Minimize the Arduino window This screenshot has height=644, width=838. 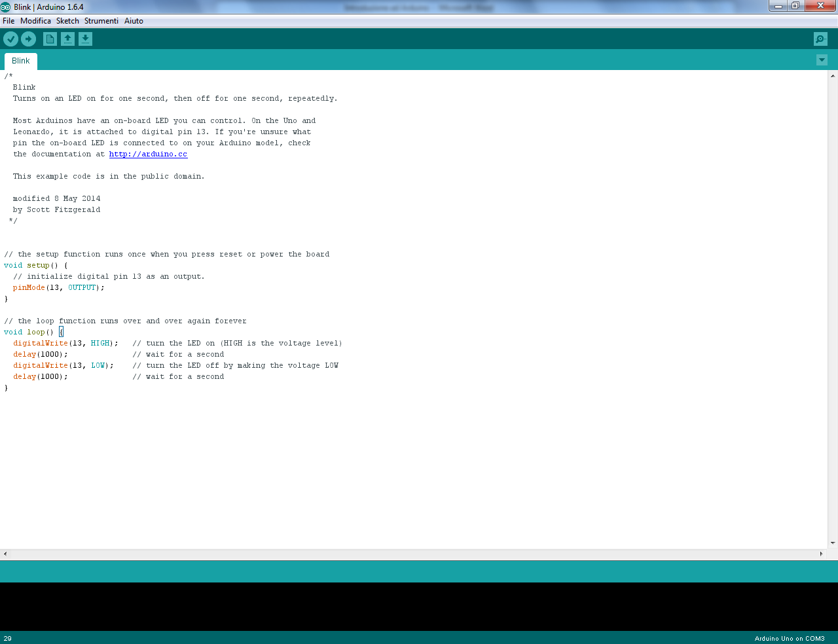click(x=778, y=6)
